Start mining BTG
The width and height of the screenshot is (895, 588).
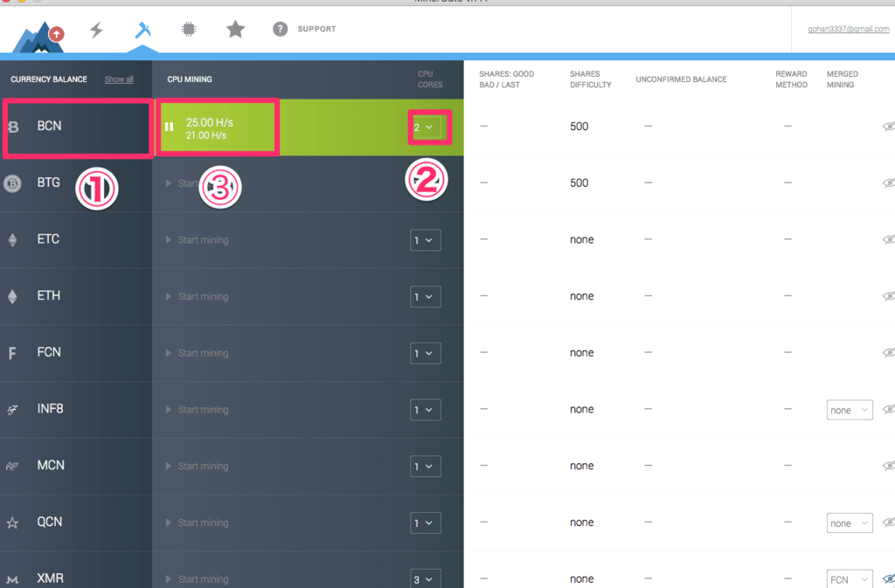182,183
